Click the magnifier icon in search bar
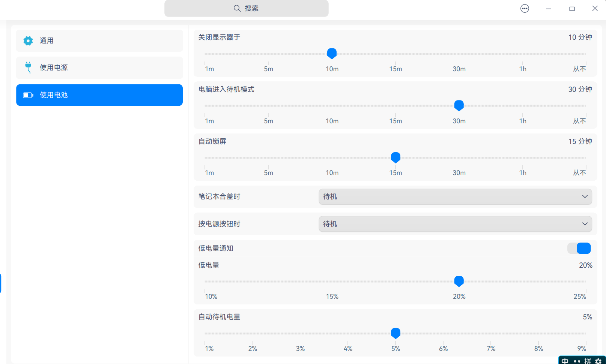606x364 pixels. [x=237, y=8]
